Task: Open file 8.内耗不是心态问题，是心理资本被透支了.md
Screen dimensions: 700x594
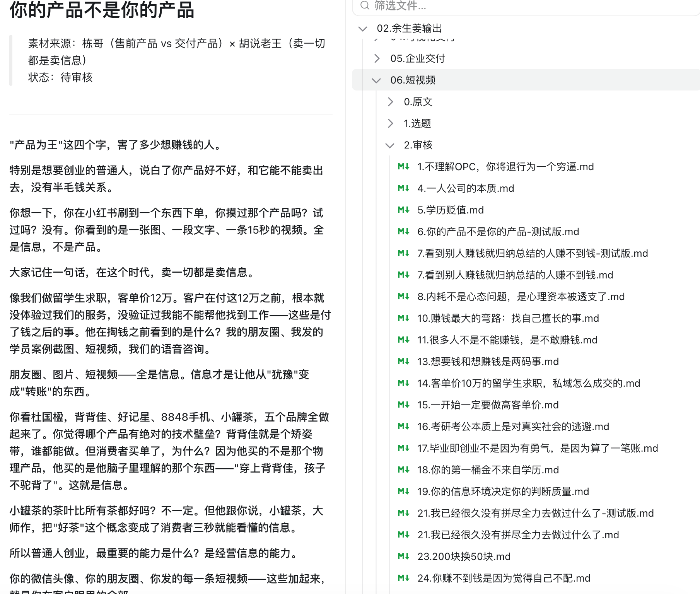Action: point(521,297)
